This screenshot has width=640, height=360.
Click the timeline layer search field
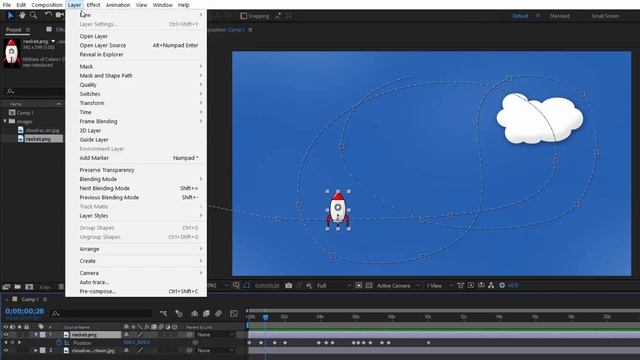[x=101, y=313]
